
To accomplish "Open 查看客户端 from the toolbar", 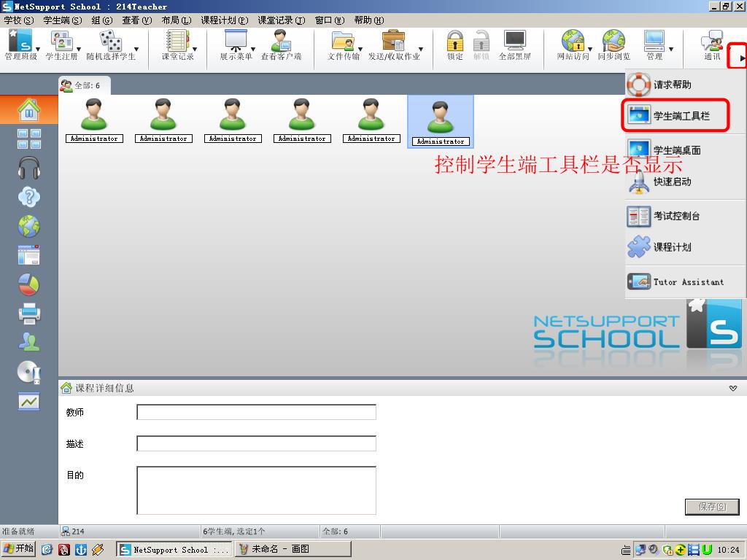I will point(281,44).
